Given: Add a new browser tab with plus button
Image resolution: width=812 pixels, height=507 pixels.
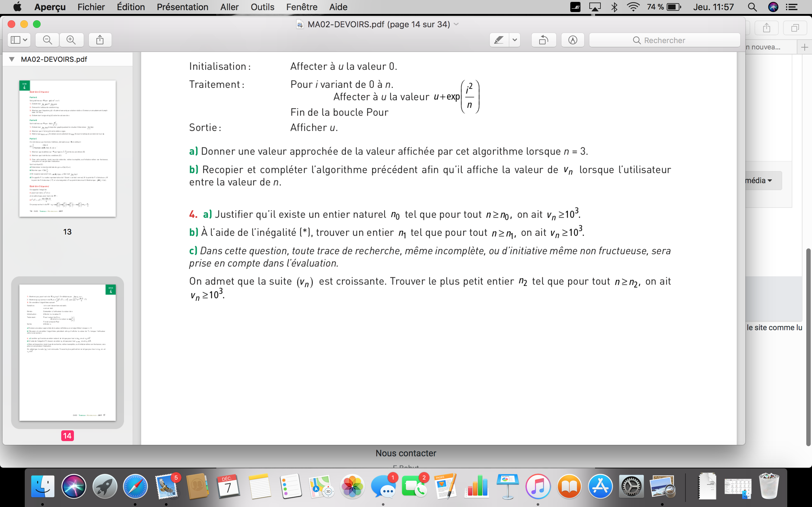Looking at the screenshot, I should click(x=805, y=47).
